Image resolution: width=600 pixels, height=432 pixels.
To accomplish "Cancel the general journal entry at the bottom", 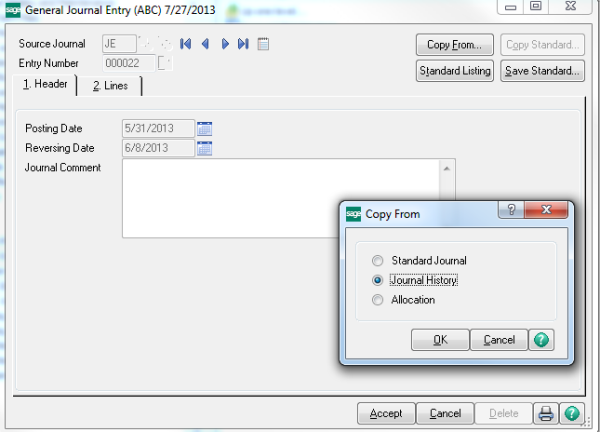I will point(445,413).
